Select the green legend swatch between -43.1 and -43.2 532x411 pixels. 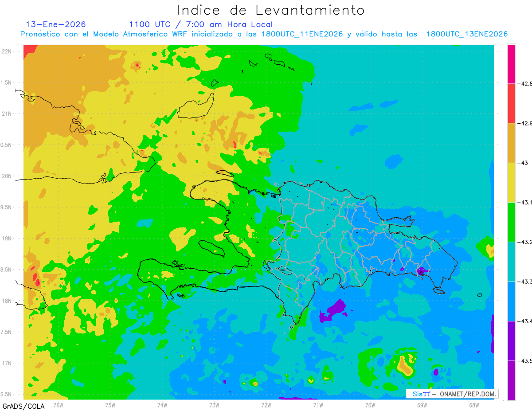pos(511,222)
